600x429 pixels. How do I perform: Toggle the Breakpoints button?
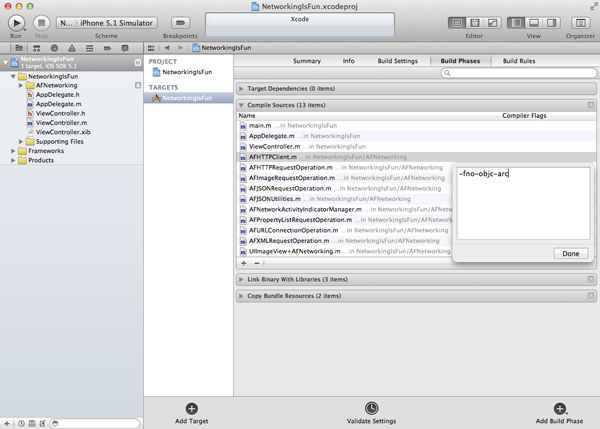[x=180, y=23]
